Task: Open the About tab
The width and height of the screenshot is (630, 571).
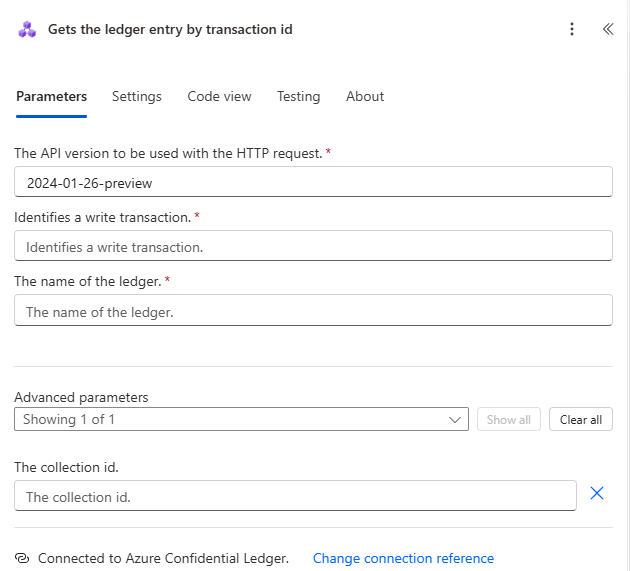Action: pos(365,97)
